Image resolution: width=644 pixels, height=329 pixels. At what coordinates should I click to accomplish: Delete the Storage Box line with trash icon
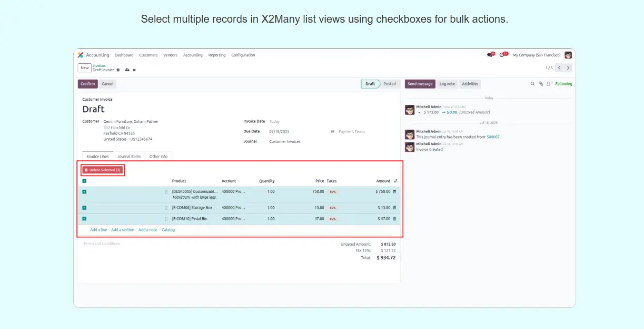394,208
